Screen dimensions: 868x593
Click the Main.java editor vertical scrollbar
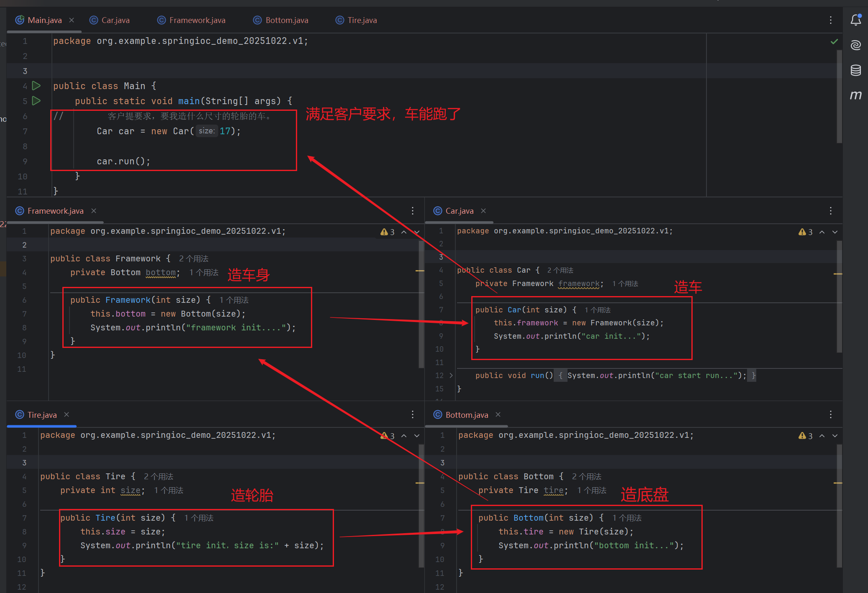point(839,96)
